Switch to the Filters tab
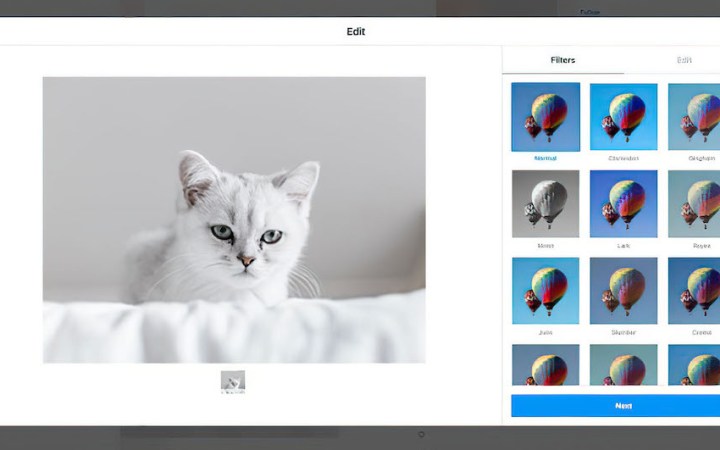This screenshot has height=450, width=720. (x=563, y=60)
